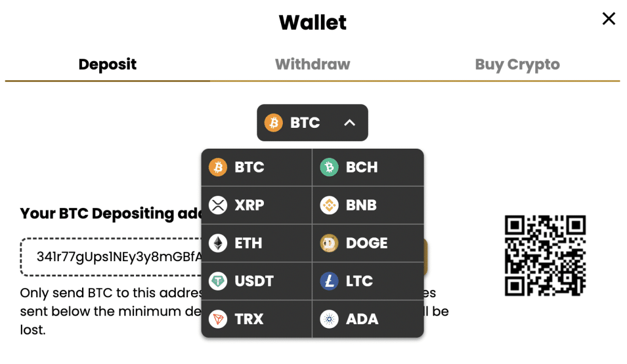
Task: Click the deposit QR code
Action: click(x=545, y=256)
